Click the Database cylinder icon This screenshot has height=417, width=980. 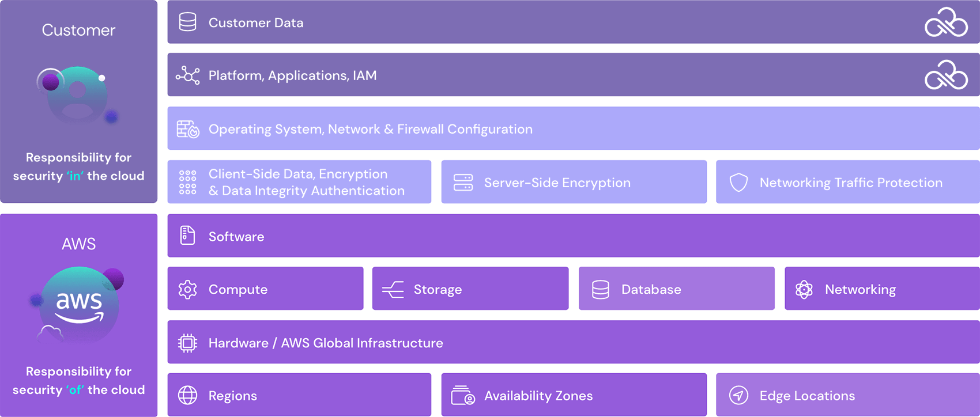coord(600,289)
